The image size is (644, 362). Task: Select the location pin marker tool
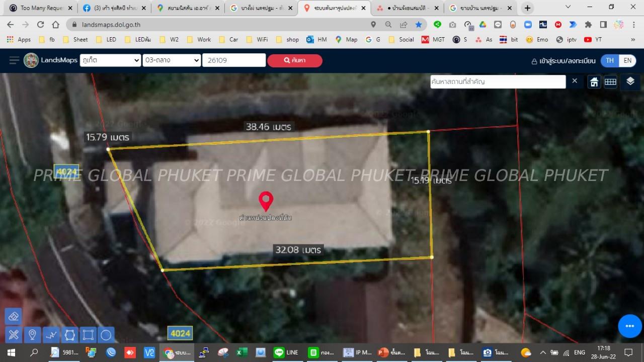[x=32, y=334]
